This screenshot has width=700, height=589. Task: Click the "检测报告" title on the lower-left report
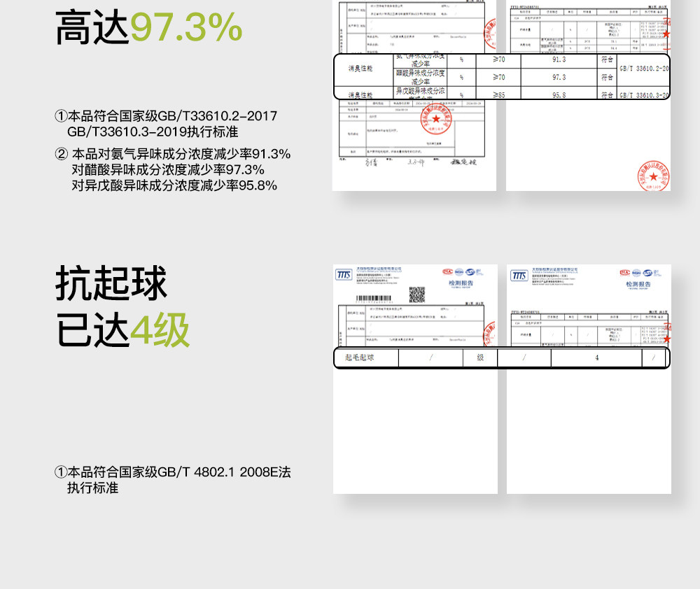tap(461, 283)
